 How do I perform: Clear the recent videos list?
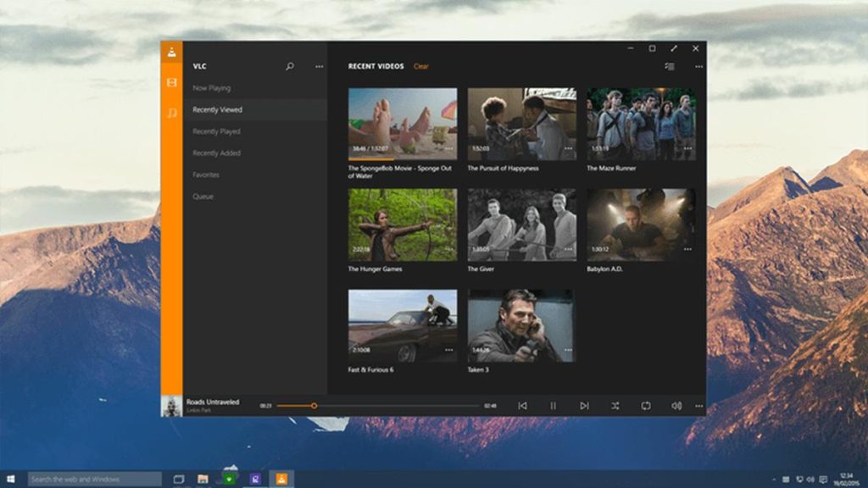421,66
